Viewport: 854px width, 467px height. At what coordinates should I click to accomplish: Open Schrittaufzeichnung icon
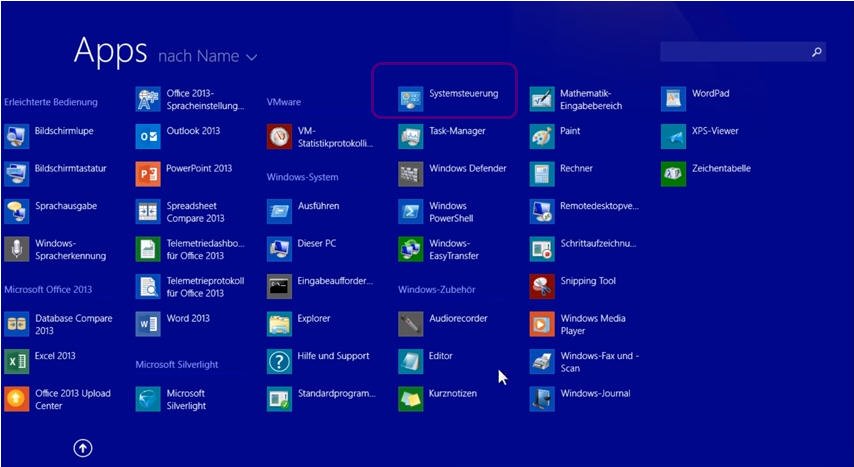(x=542, y=249)
